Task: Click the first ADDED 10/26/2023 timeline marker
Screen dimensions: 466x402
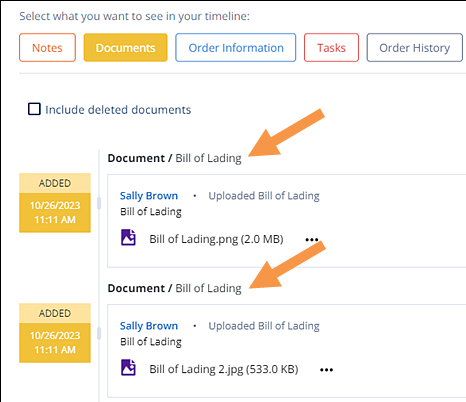Action: [55, 203]
